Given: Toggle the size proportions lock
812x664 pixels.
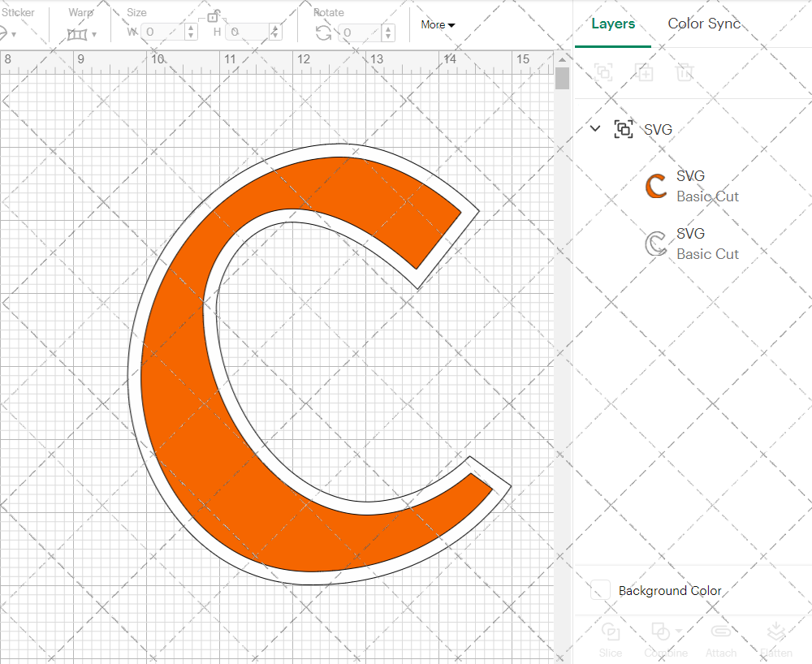Looking at the screenshot, I should click(213, 16).
